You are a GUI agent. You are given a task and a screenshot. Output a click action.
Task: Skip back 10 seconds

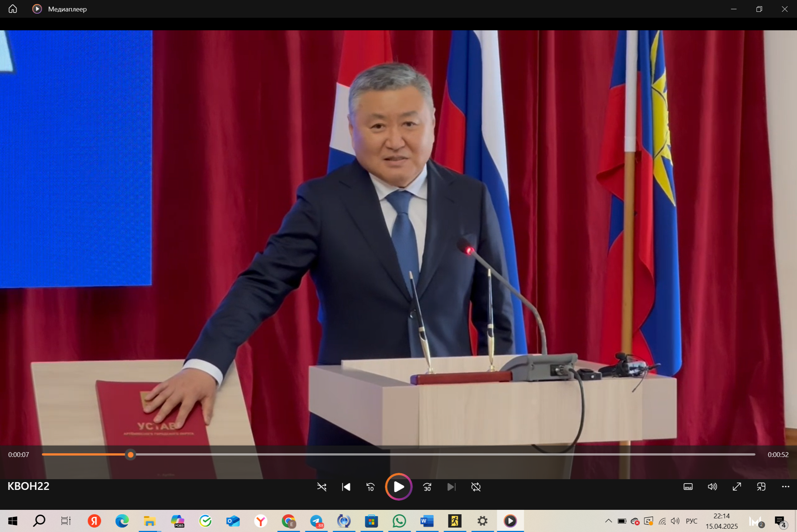[x=370, y=487]
